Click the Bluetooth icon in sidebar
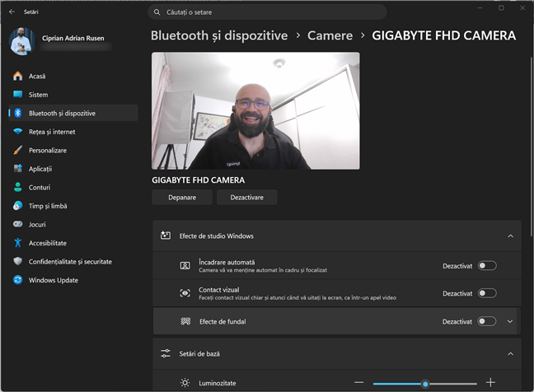This screenshot has height=392, width=534. pyautogui.click(x=17, y=113)
